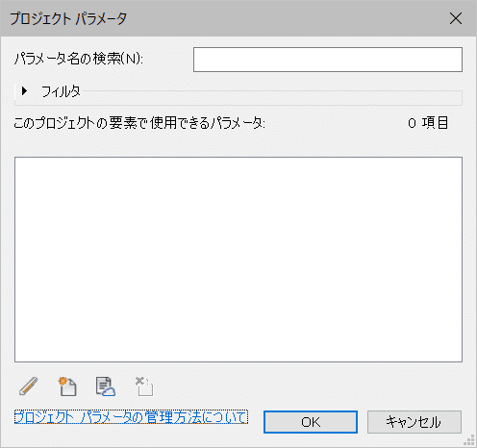477x448 pixels.
Task: Click the cloud parameter service document icon
Action: click(106, 386)
